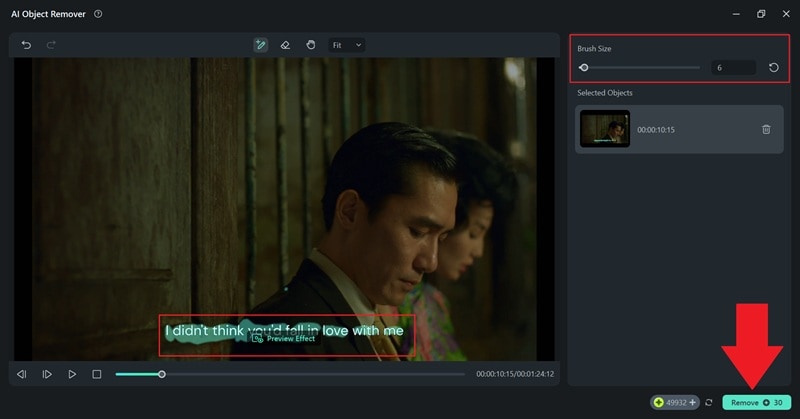Refresh the AI credits balance
This screenshot has width=800, height=419.
709,403
